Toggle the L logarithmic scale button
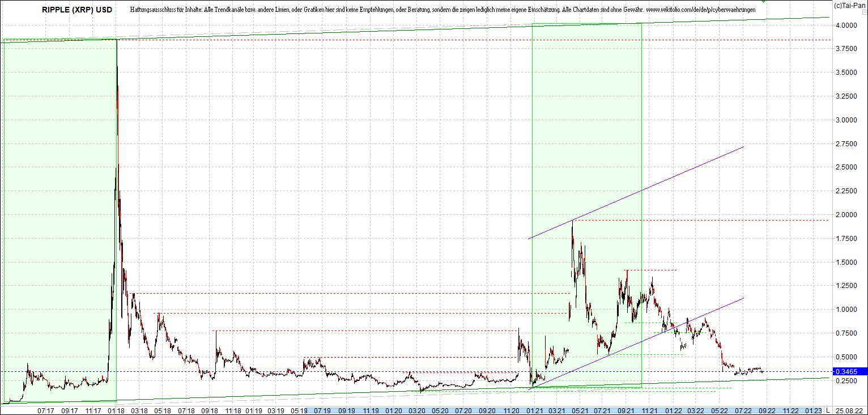 pos(828,410)
